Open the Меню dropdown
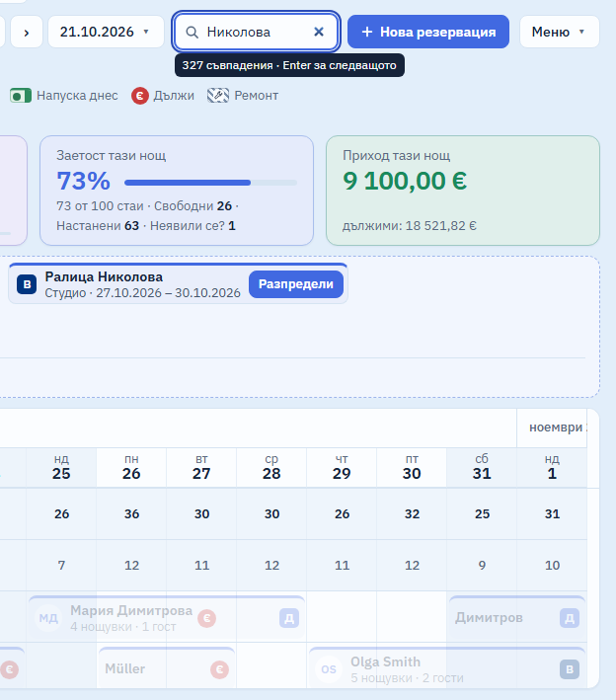 point(560,32)
